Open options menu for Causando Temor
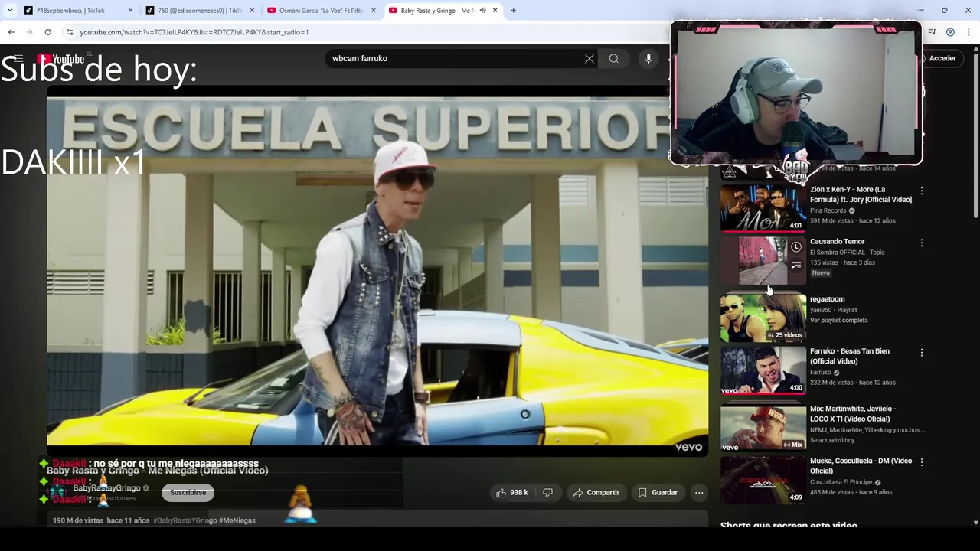980x551 pixels. (922, 243)
